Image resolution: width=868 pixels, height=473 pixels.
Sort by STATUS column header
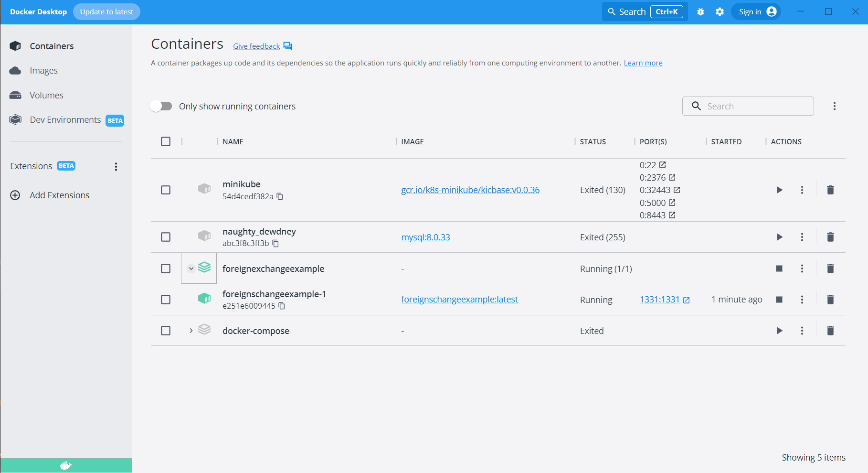pyautogui.click(x=593, y=141)
